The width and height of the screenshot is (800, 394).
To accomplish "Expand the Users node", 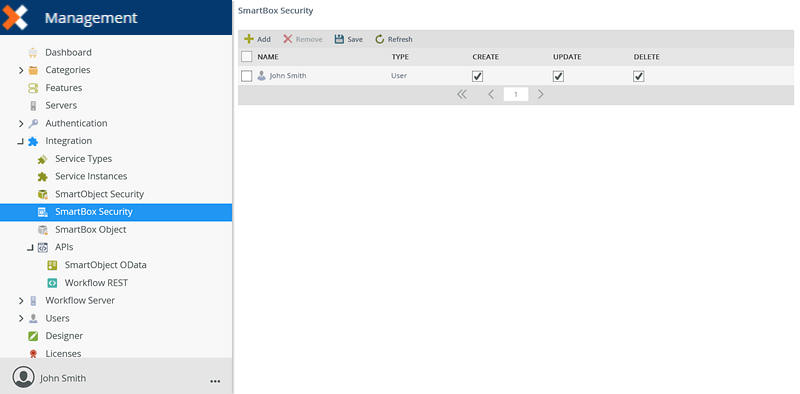I will point(21,318).
